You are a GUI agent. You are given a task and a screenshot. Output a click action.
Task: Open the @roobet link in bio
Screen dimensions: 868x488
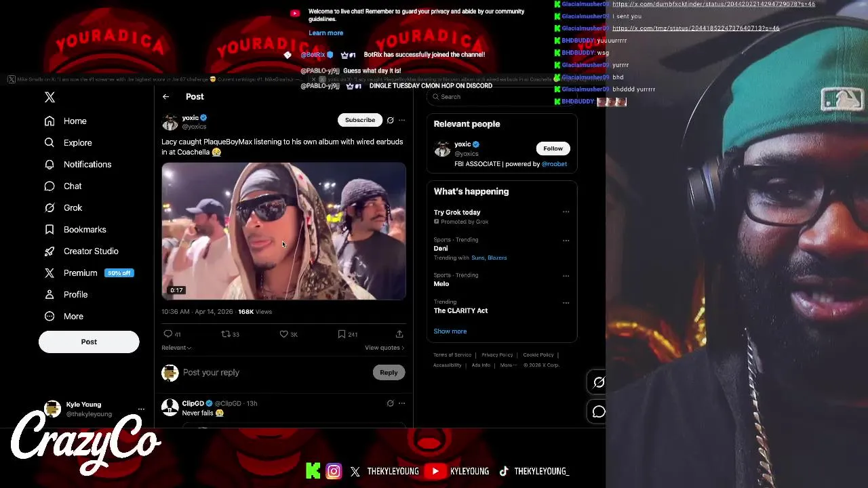click(x=554, y=164)
